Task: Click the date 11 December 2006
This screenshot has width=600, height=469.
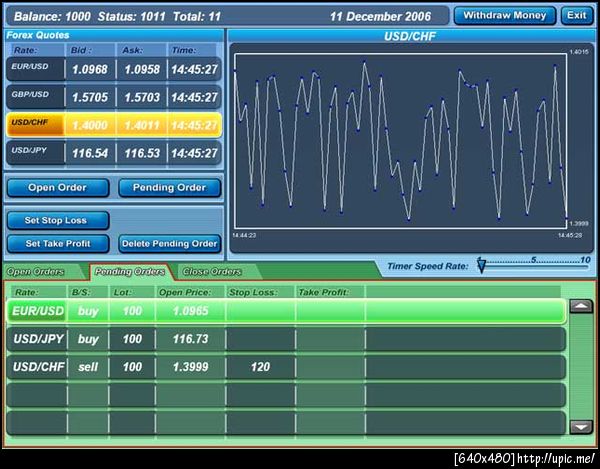Action: click(380, 16)
